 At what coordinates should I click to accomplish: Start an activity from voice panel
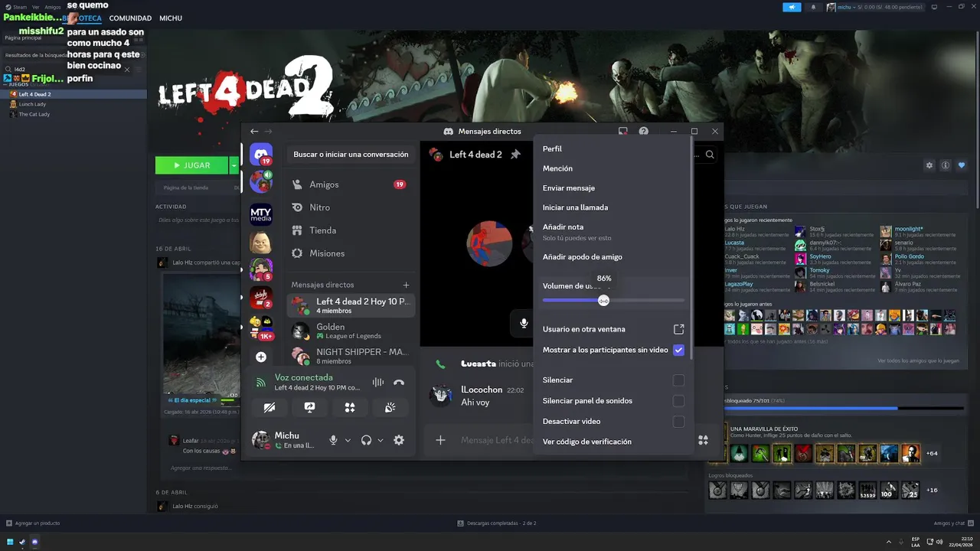350,408
